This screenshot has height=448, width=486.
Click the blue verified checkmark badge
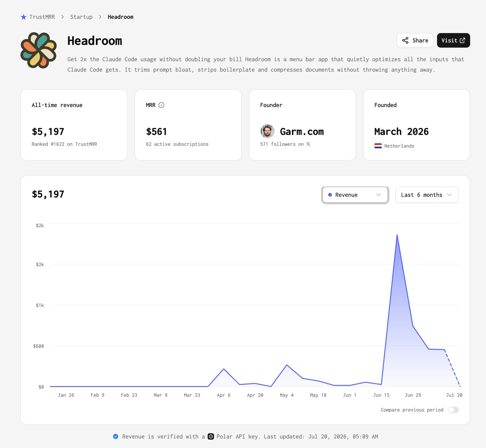click(x=116, y=436)
